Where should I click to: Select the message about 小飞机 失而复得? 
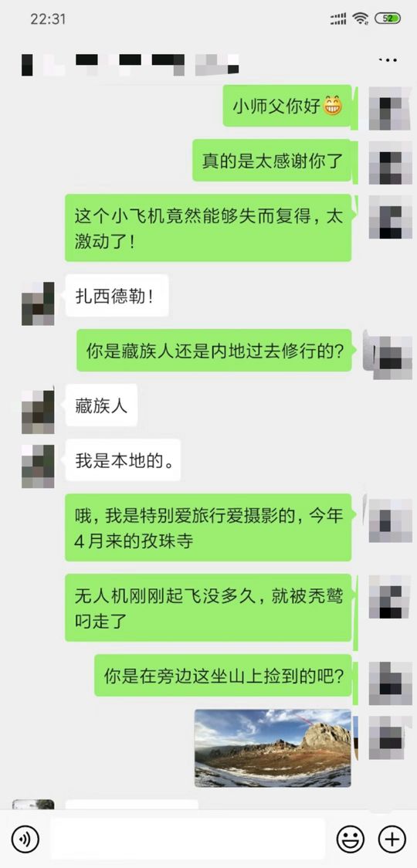coord(208,228)
